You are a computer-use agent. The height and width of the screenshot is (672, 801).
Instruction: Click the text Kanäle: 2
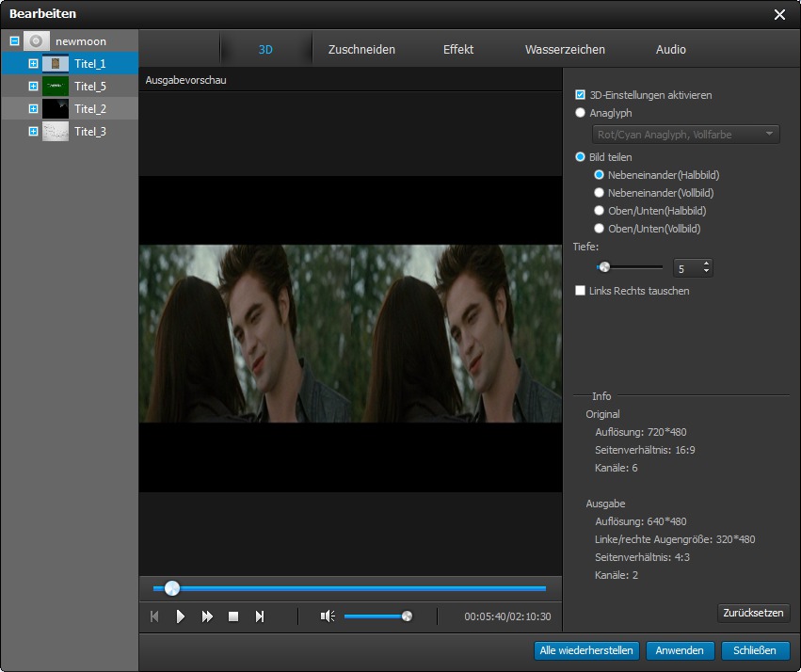[617, 575]
